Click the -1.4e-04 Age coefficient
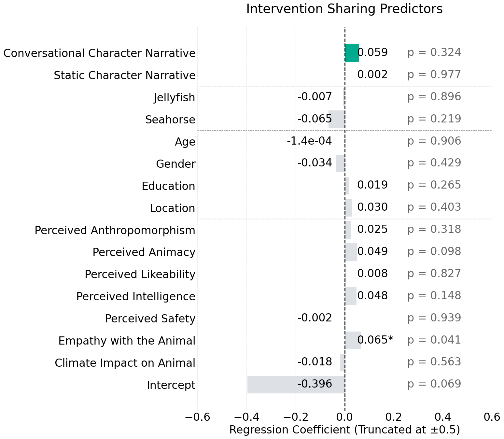This screenshot has height=439, width=504. point(309,141)
